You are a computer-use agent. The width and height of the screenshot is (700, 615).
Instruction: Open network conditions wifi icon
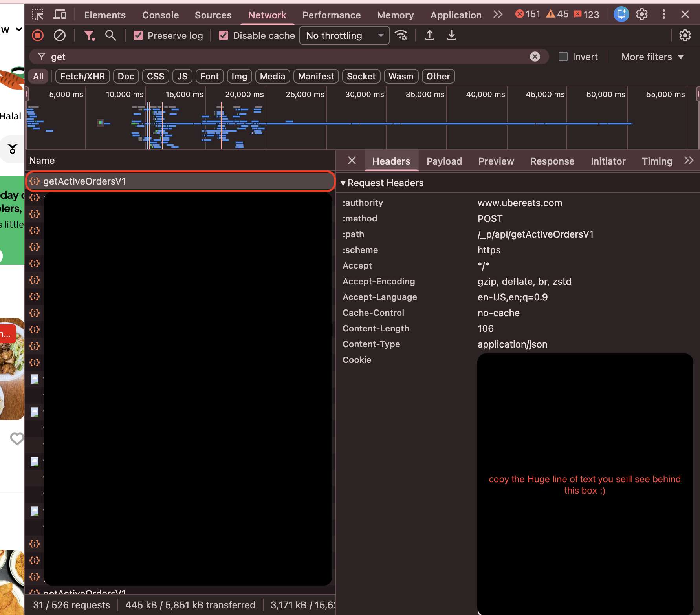401,36
